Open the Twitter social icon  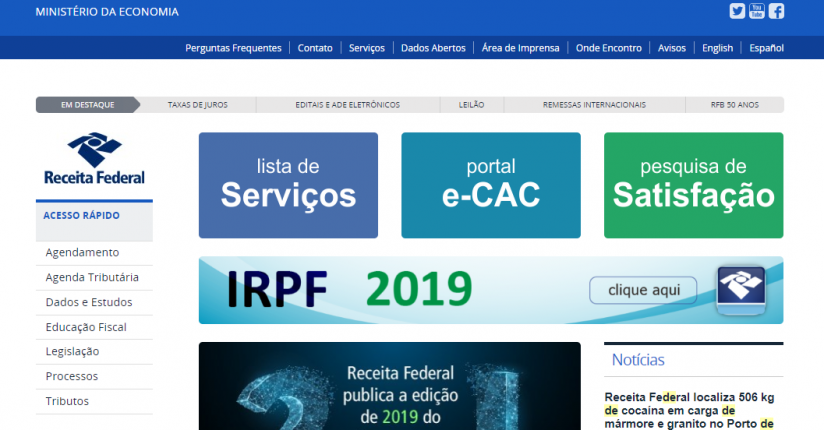click(x=737, y=12)
